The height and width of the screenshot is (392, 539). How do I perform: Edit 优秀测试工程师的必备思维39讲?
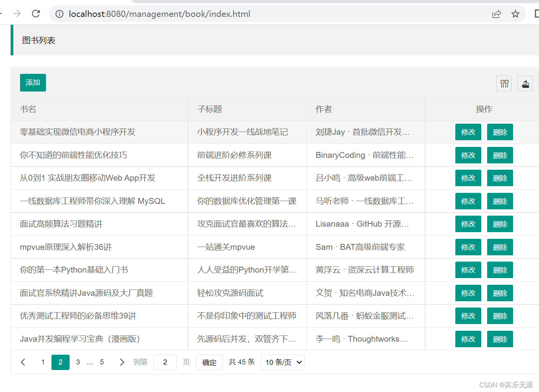coord(468,316)
